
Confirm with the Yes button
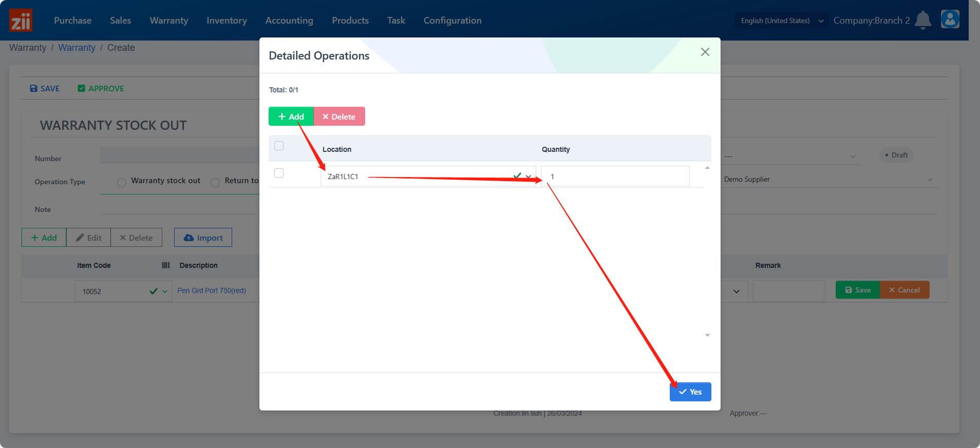690,392
